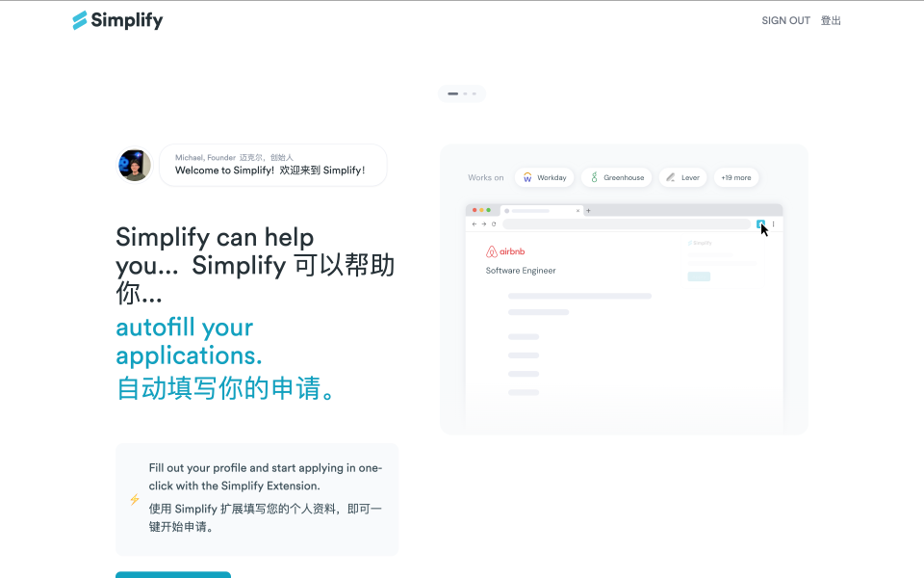Select the Lever integration icon
Screen dimensions: 924x578
pos(670,177)
